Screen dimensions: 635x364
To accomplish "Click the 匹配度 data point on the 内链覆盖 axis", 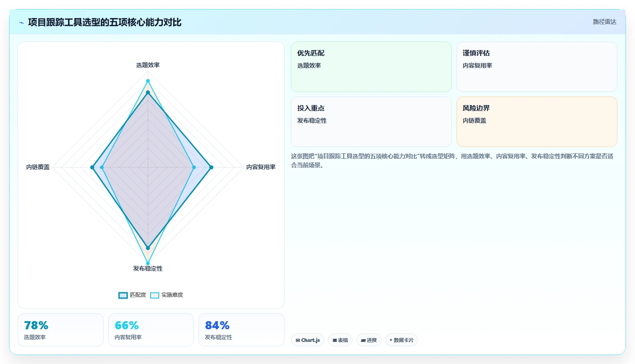I will click(92, 167).
